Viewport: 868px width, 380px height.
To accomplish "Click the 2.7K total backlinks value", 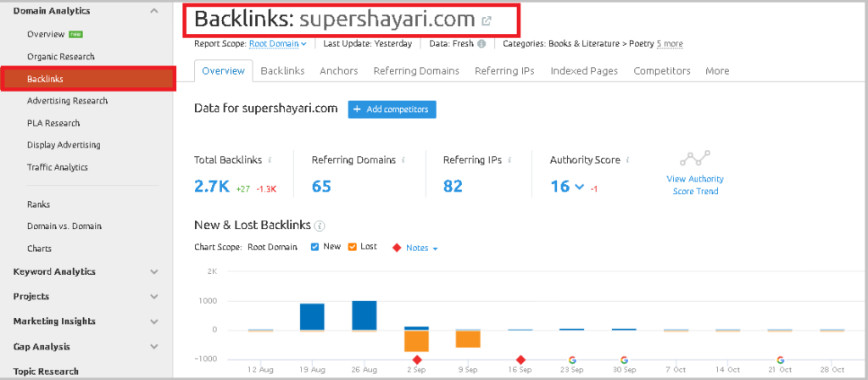I will pos(212,186).
